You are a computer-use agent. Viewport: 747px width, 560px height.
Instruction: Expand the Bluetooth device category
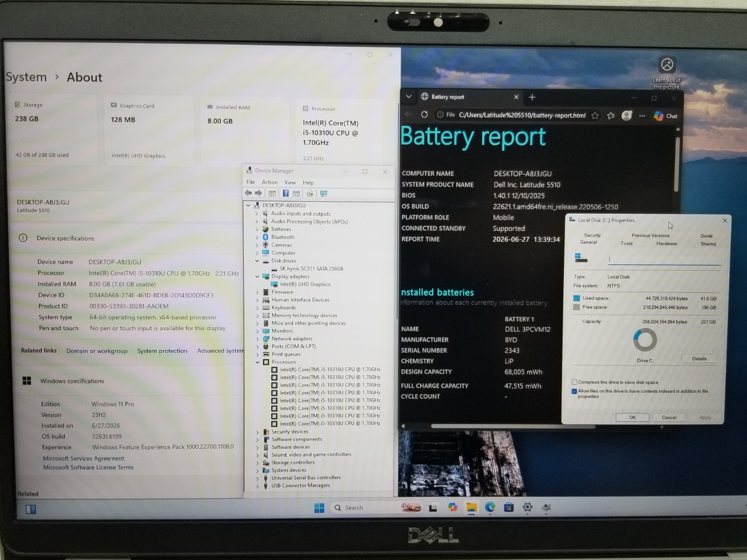tap(257, 237)
